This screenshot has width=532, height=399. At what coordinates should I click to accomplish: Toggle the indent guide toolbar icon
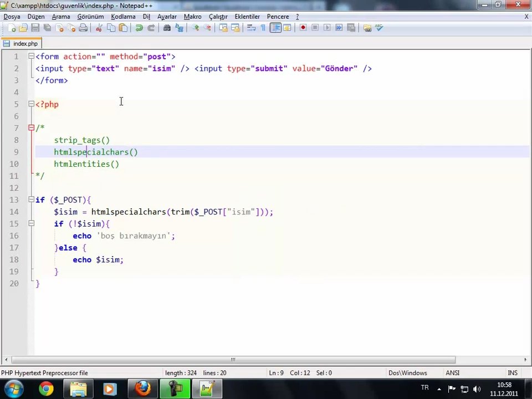pyautogui.click(x=275, y=28)
